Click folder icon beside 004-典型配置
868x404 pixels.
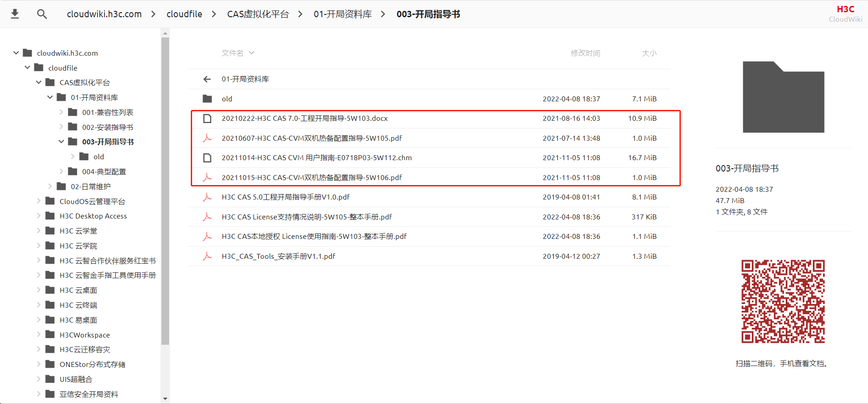click(x=73, y=171)
